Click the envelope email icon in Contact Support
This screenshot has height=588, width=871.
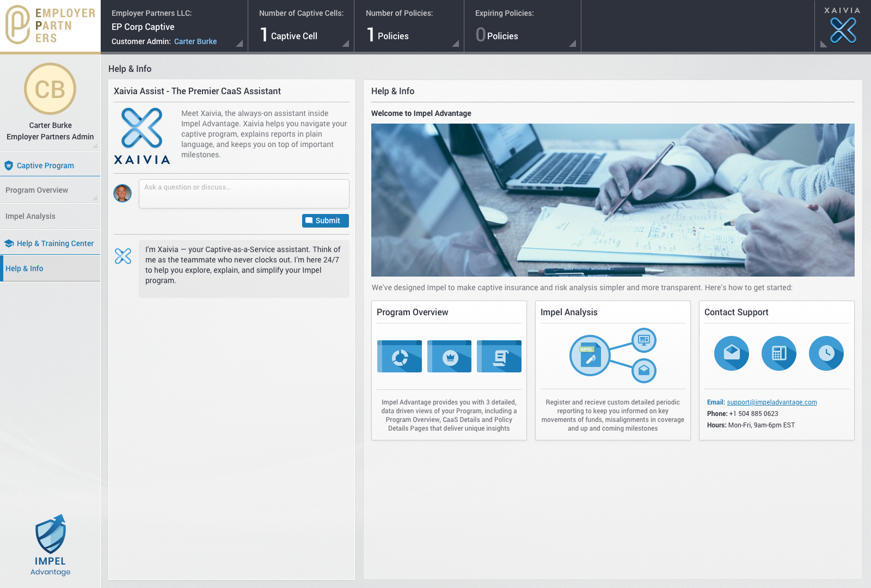[732, 353]
